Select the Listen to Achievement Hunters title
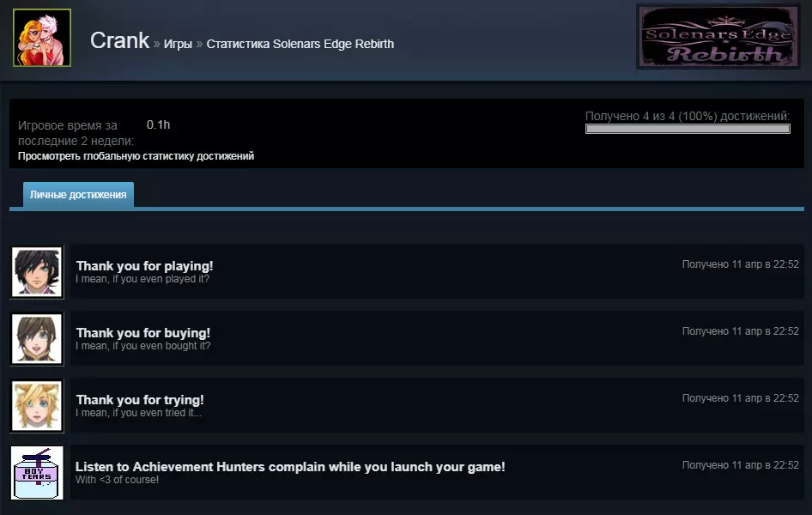 [290, 466]
